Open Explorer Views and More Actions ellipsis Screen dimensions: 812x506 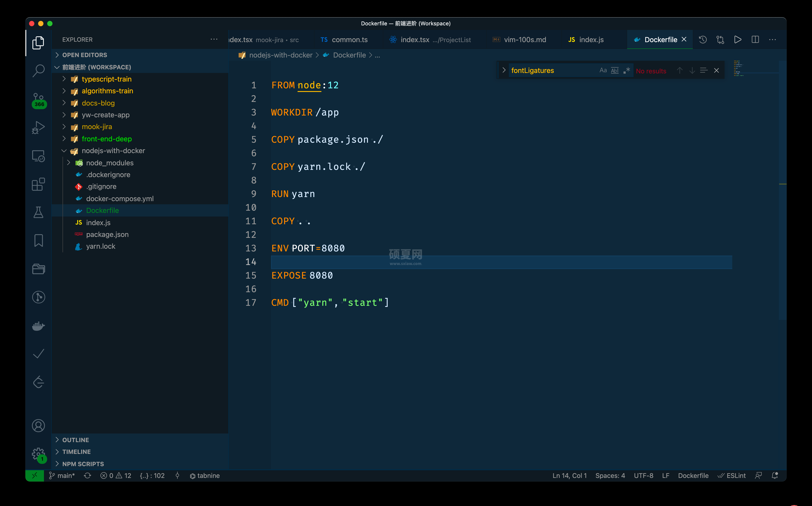coord(214,39)
